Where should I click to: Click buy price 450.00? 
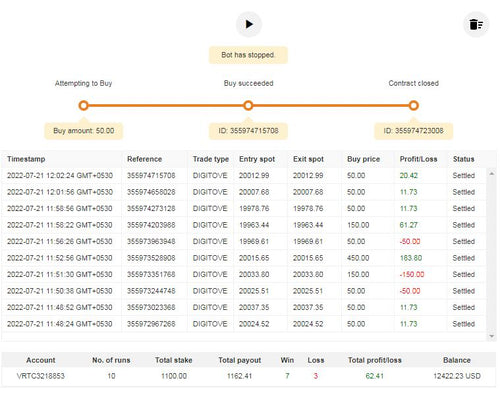click(358, 258)
